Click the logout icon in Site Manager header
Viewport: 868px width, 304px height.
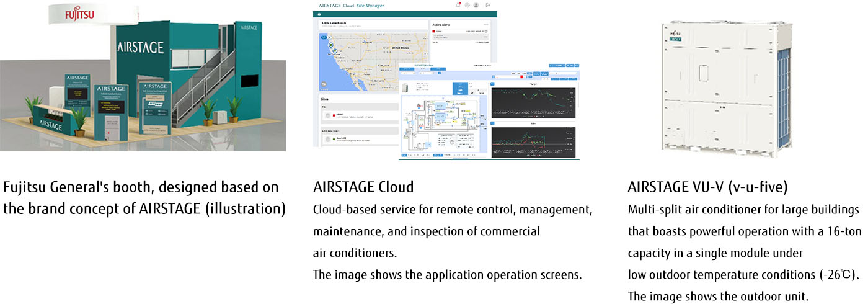[488, 5]
